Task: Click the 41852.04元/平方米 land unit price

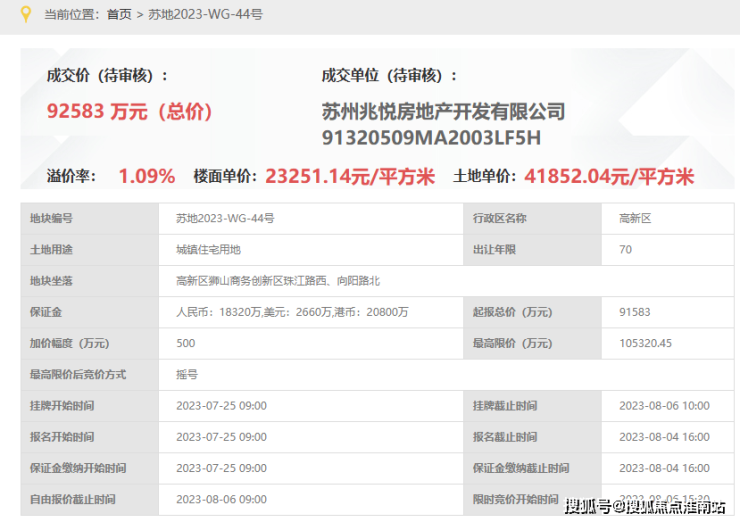Action: tap(609, 177)
